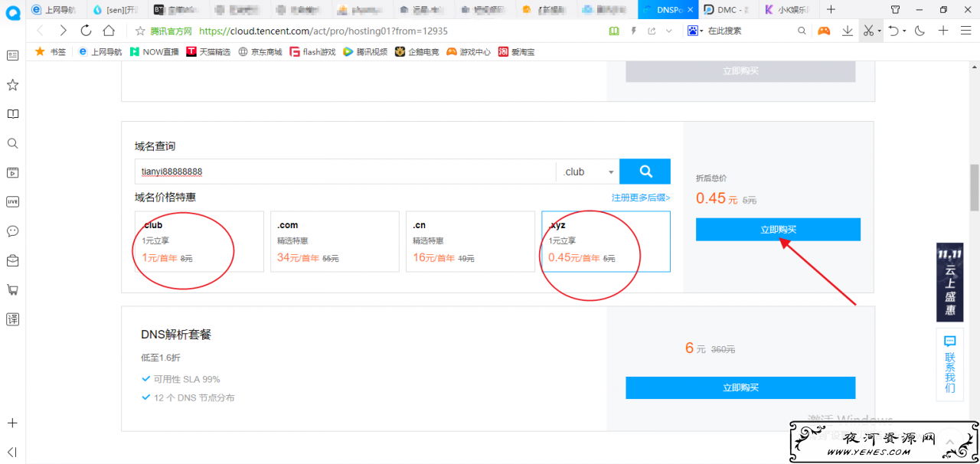980x464 pixels.
Task: Open the 腾讯视频 bookmark
Action: [365, 52]
